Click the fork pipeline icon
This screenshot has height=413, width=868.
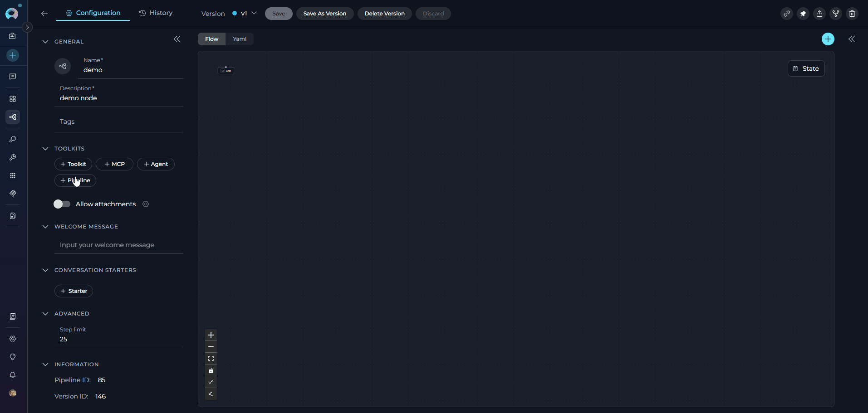pos(835,14)
